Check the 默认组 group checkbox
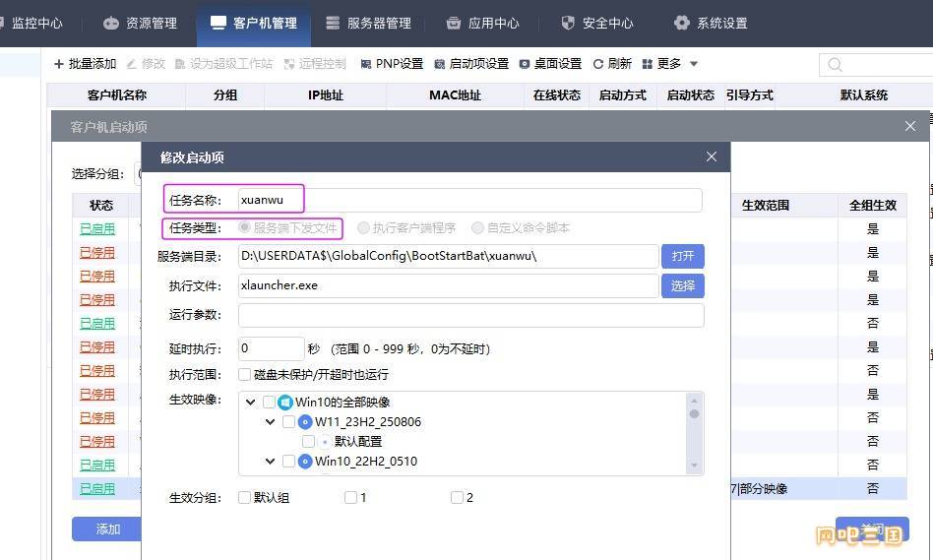 [x=244, y=497]
